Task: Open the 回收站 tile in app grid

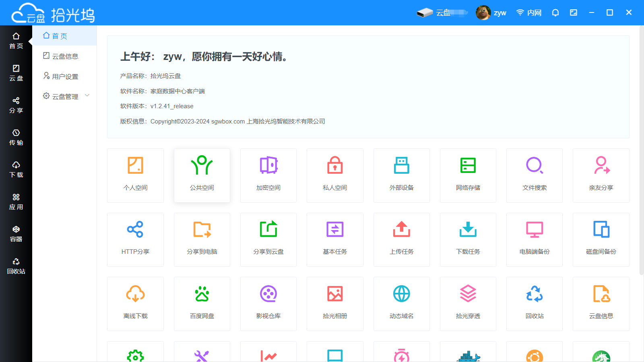Action: click(x=535, y=304)
